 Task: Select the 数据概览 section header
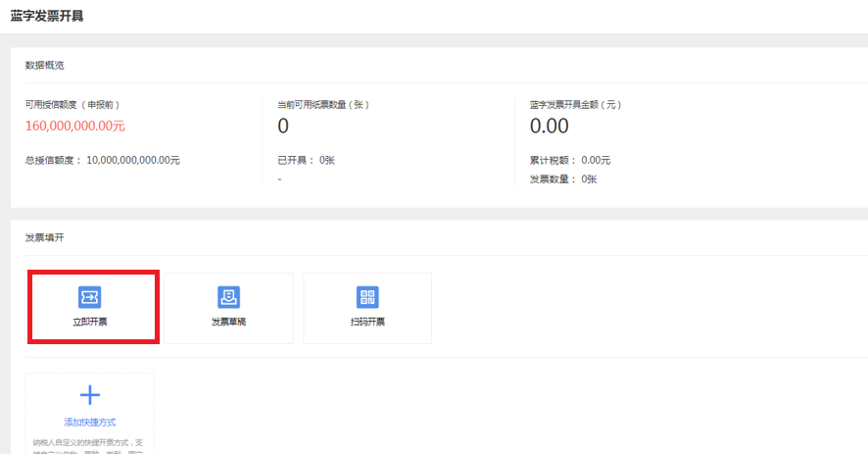pyautogui.click(x=44, y=66)
